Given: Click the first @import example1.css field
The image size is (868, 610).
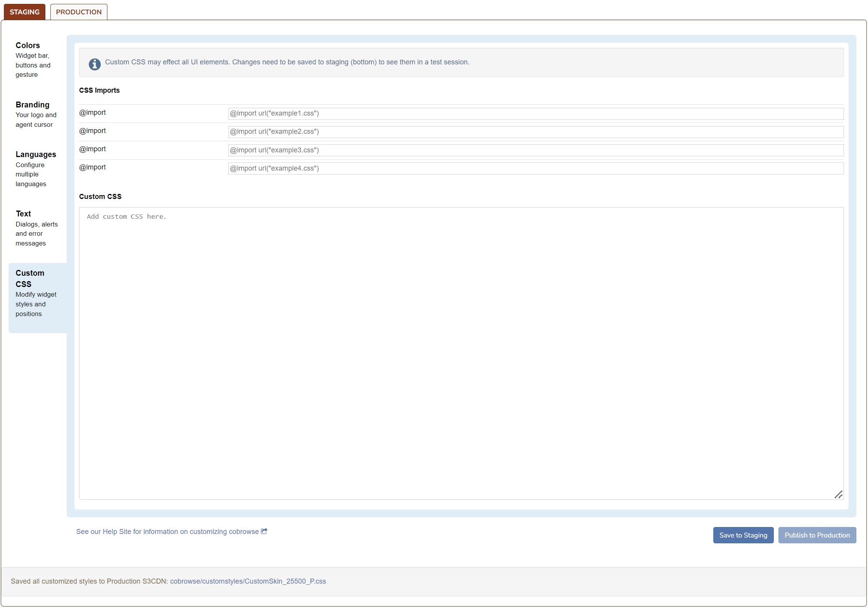Looking at the screenshot, I should pos(535,114).
